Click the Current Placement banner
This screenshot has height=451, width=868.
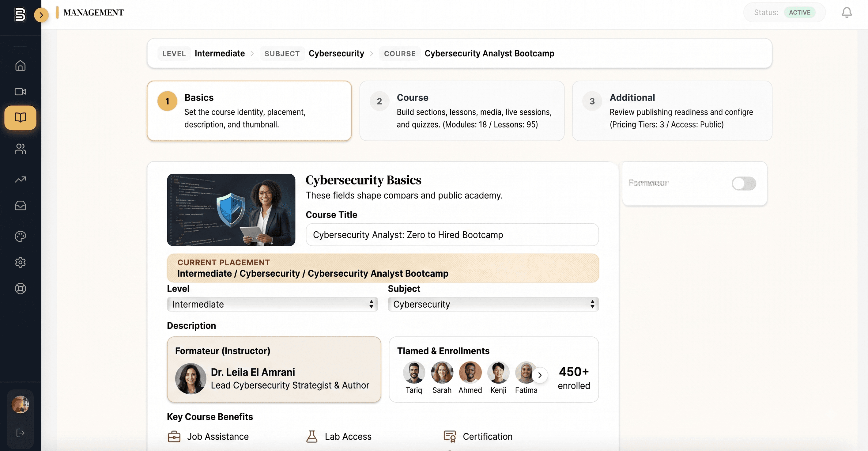tap(383, 268)
